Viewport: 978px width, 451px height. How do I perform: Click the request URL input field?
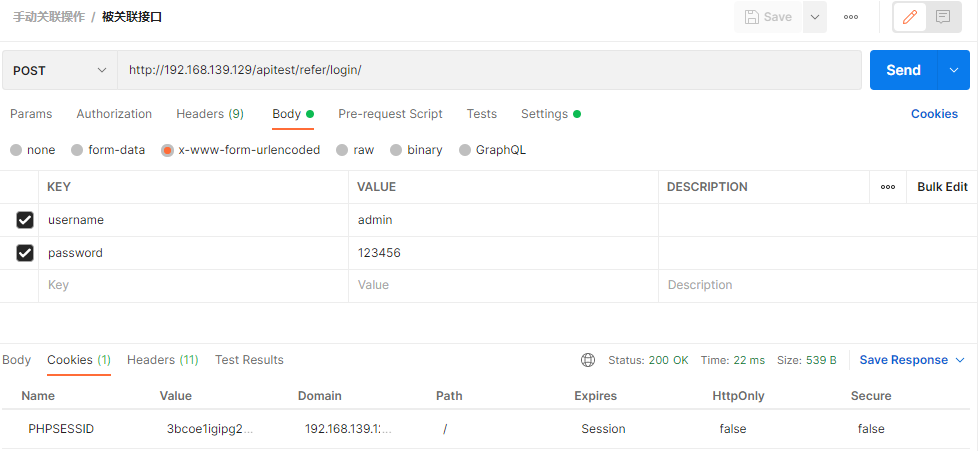pos(489,70)
